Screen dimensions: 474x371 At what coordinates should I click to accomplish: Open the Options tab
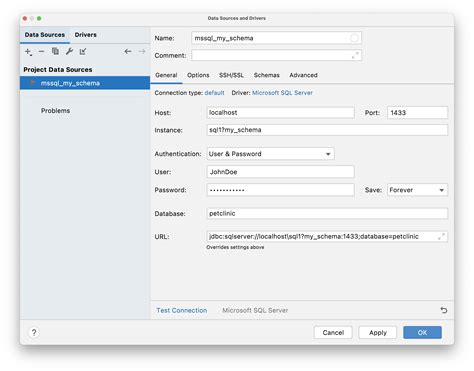point(198,75)
